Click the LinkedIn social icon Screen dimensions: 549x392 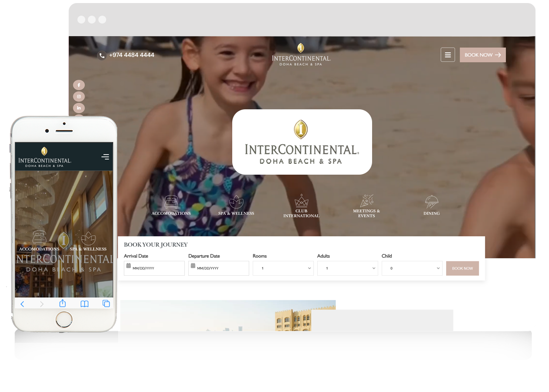79,108
